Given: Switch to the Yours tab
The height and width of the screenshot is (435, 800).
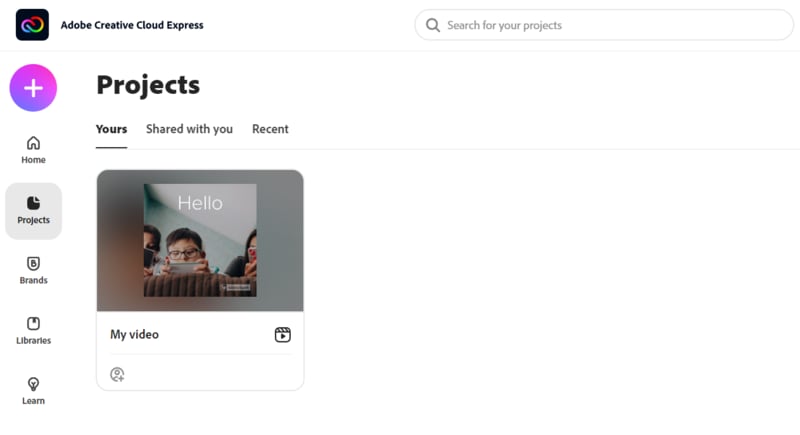Looking at the screenshot, I should pyautogui.click(x=111, y=129).
